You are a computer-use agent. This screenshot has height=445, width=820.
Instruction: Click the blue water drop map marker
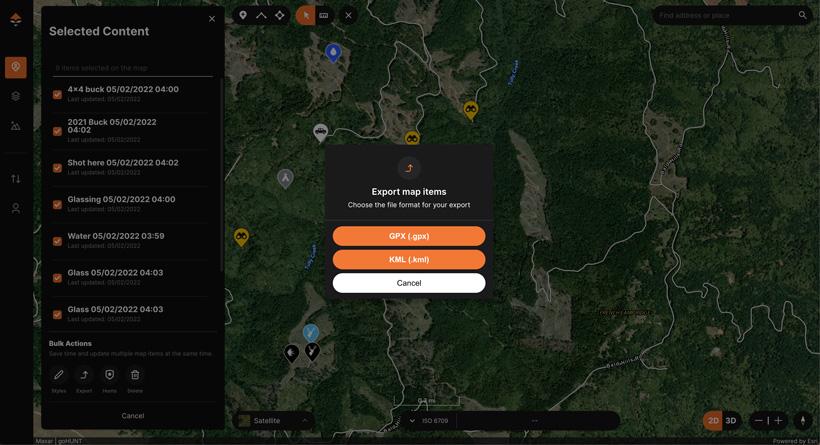pyautogui.click(x=333, y=52)
